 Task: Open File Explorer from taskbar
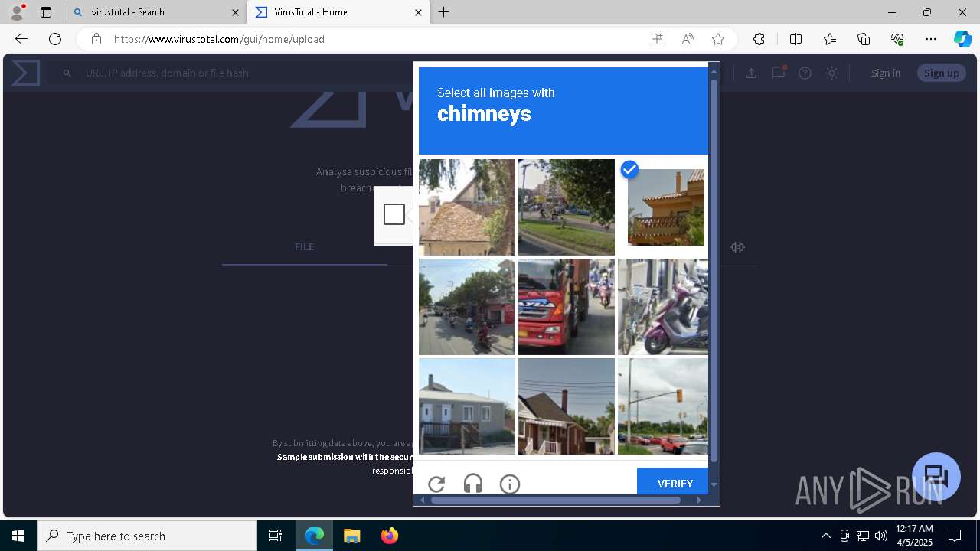[351, 536]
